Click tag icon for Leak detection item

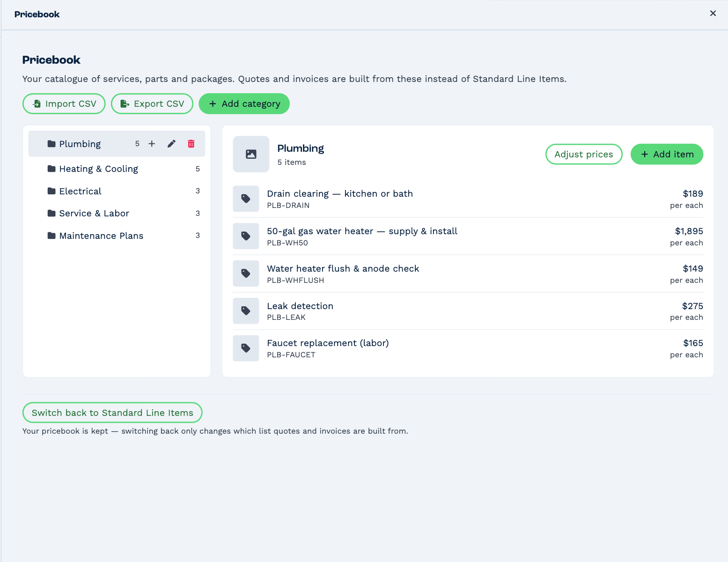pyautogui.click(x=246, y=311)
